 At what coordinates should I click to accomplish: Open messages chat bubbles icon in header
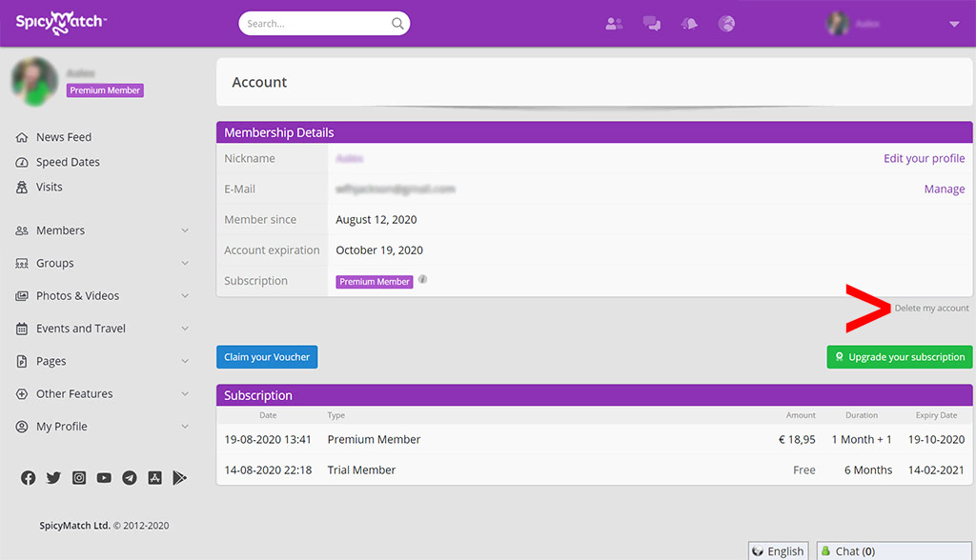pos(652,24)
